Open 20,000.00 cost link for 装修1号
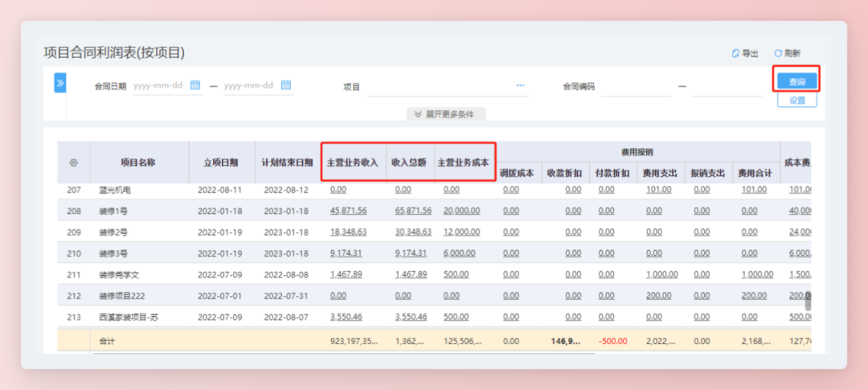Image resolution: width=868 pixels, height=390 pixels. tap(461, 211)
